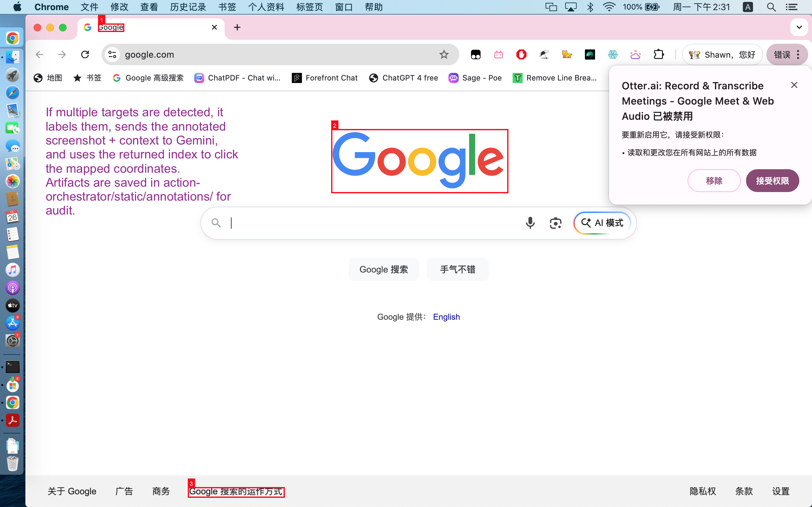Expand the tab search dropdown arrow
This screenshot has width=812, height=507.
pyautogui.click(x=799, y=27)
